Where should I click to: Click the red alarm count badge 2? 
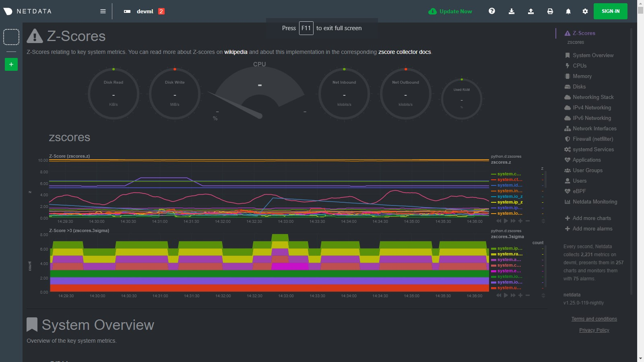[x=161, y=11]
